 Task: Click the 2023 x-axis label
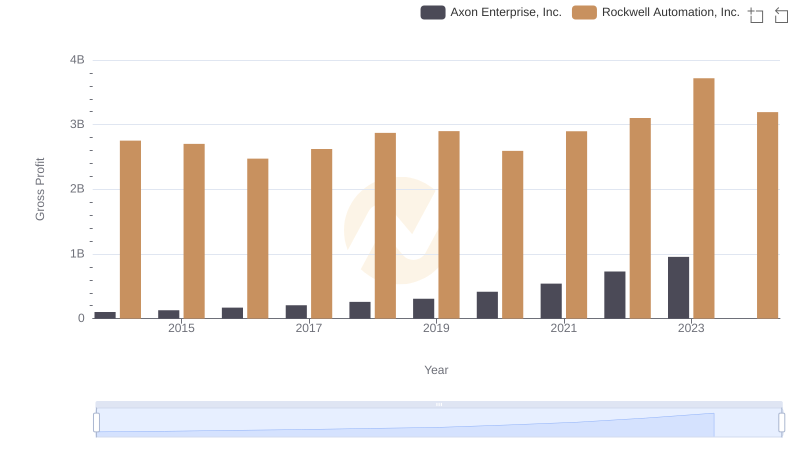pos(691,328)
